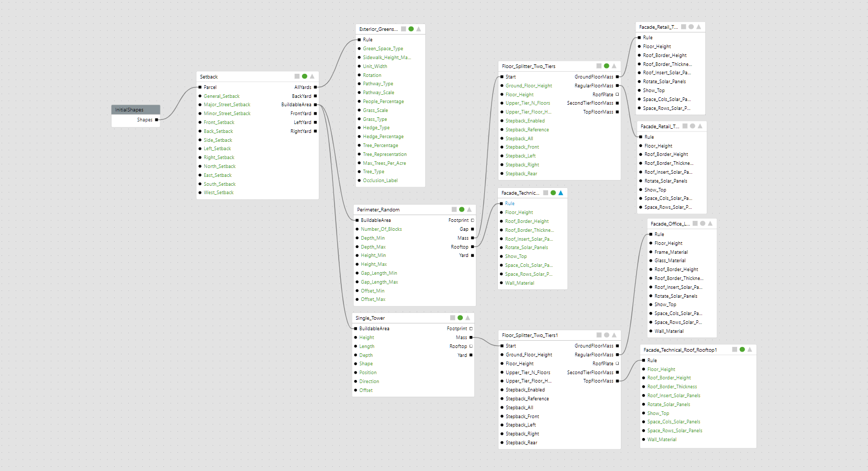Toggle the green circle on the Floor_Splitter_Two_Tiers node
Image resolution: width=868 pixels, height=471 pixels.
(x=606, y=66)
